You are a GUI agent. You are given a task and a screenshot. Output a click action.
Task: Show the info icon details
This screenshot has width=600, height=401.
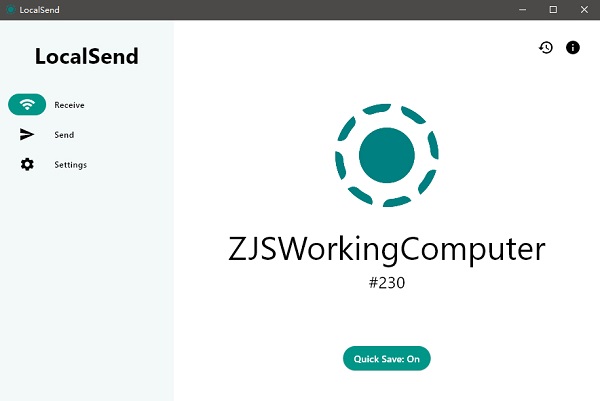click(x=573, y=47)
